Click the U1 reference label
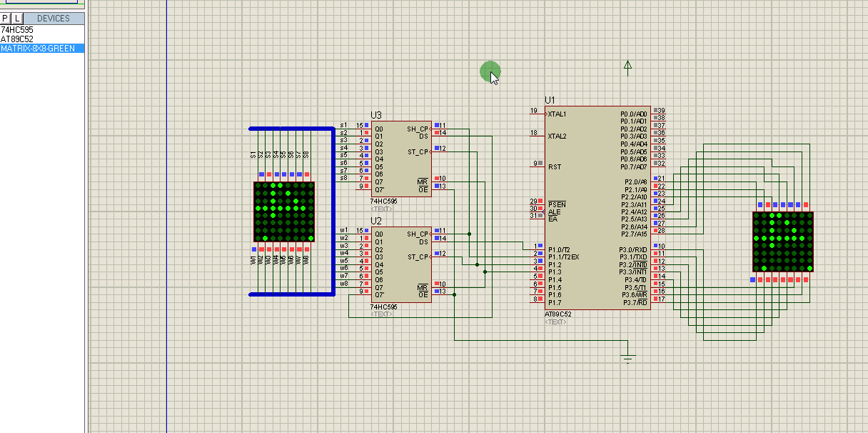This screenshot has height=433, width=868. (550, 100)
